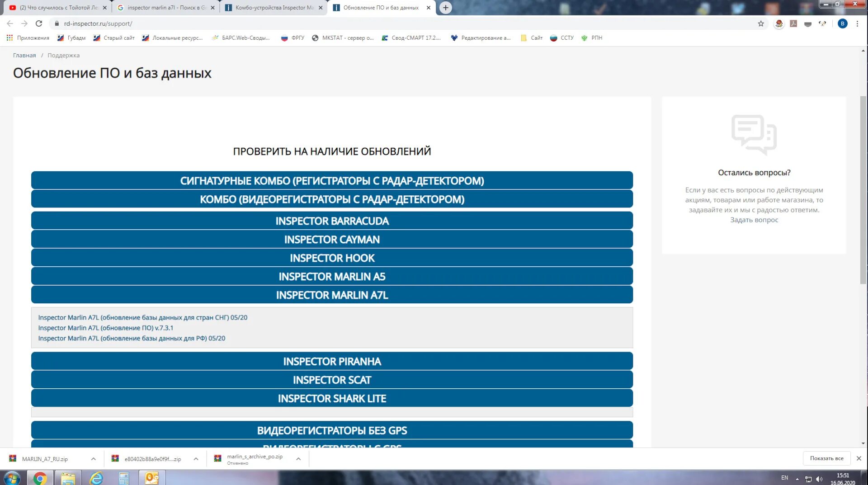Collapse Inspector Marlin A7L section

point(332,295)
